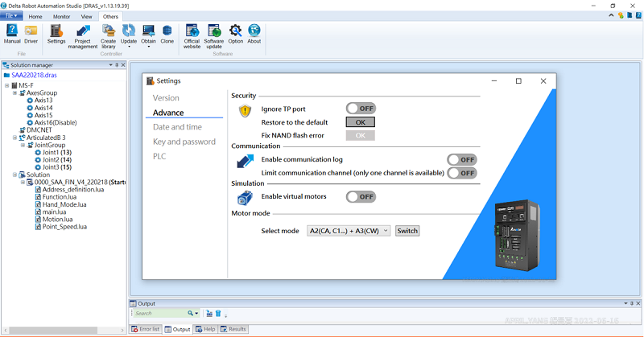Collapse the MS-F tree node
Viewport: 644px width, 337px height.
[x=7, y=85]
